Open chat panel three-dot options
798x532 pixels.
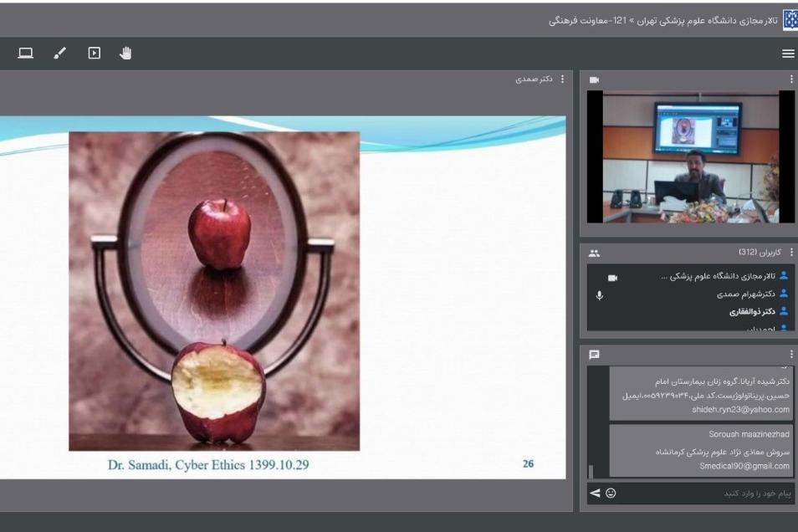coord(790,354)
